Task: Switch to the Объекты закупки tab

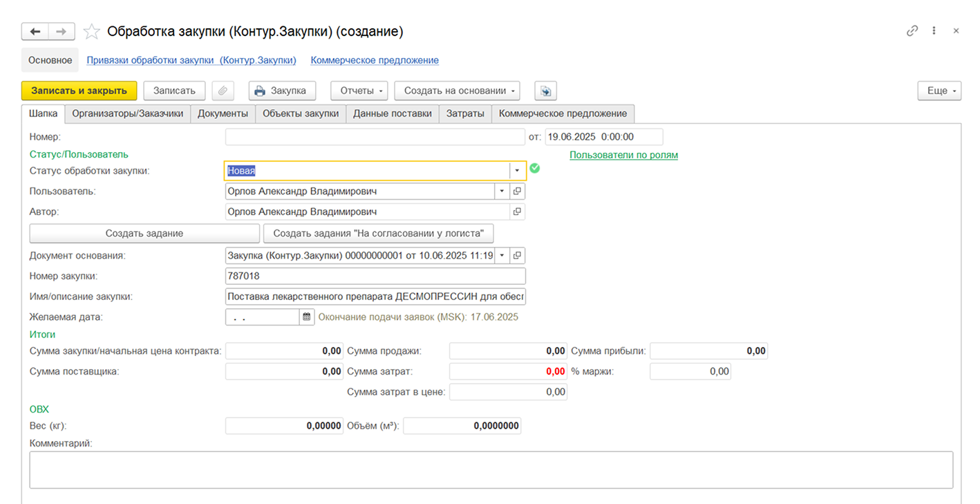Action: tap(301, 113)
